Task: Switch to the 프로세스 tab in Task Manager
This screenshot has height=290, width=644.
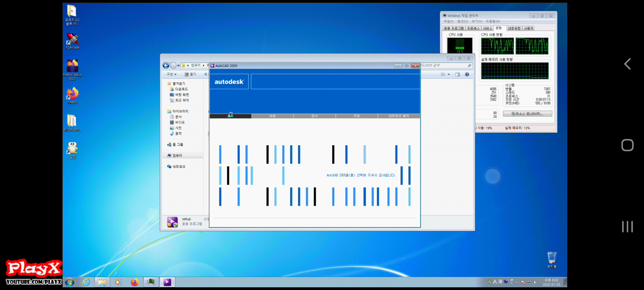Action: (x=473, y=28)
